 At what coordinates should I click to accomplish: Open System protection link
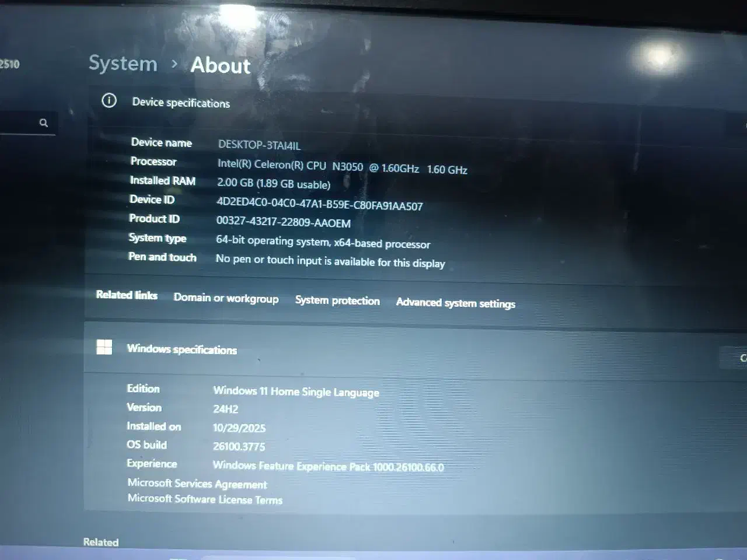click(337, 300)
